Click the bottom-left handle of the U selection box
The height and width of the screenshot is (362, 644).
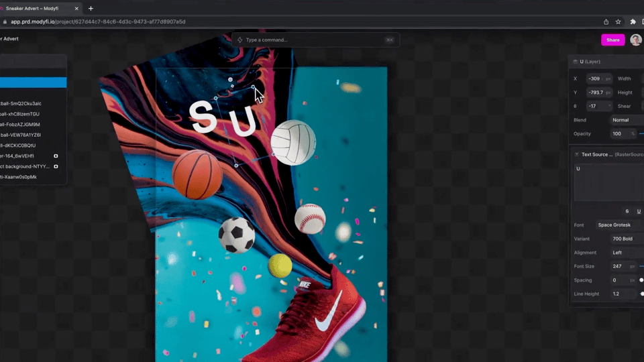point(236,166)
